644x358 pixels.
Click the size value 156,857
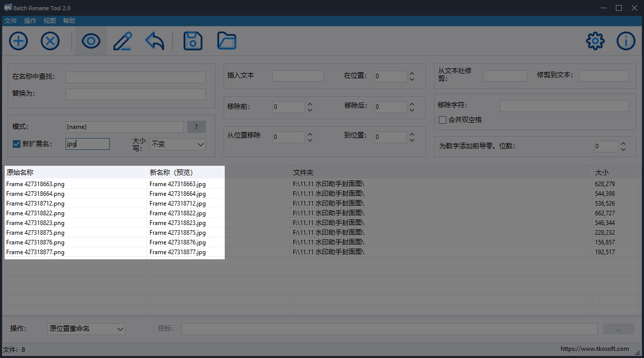pyautogui.click(x=605, y=242)
